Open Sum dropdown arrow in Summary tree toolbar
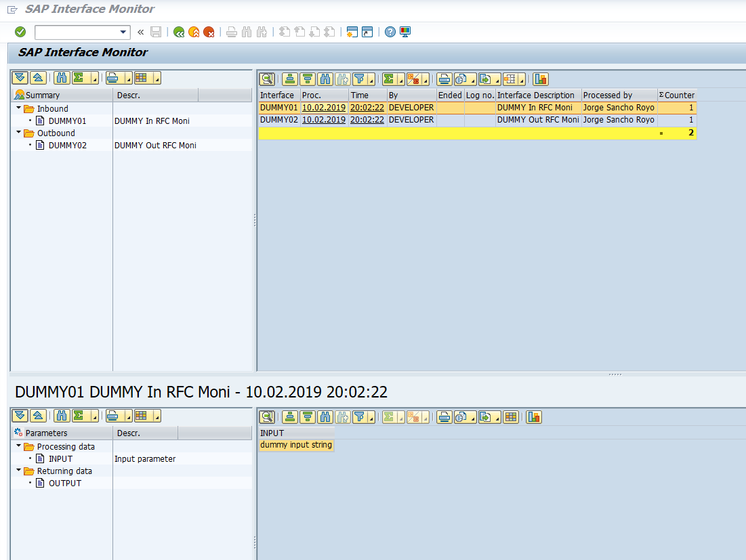Image resolution: width=746 pixels, height=560 pixels. 95,79
